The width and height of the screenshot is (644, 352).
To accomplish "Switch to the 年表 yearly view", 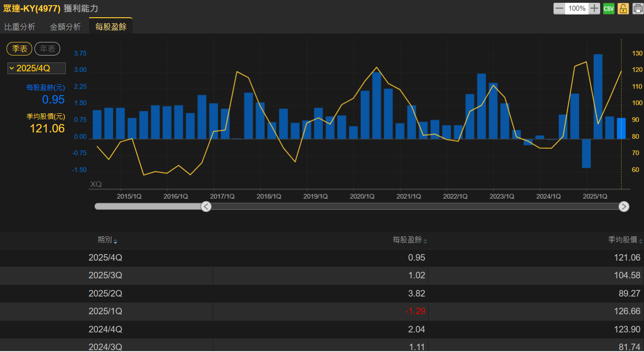I will coord(47,48).
